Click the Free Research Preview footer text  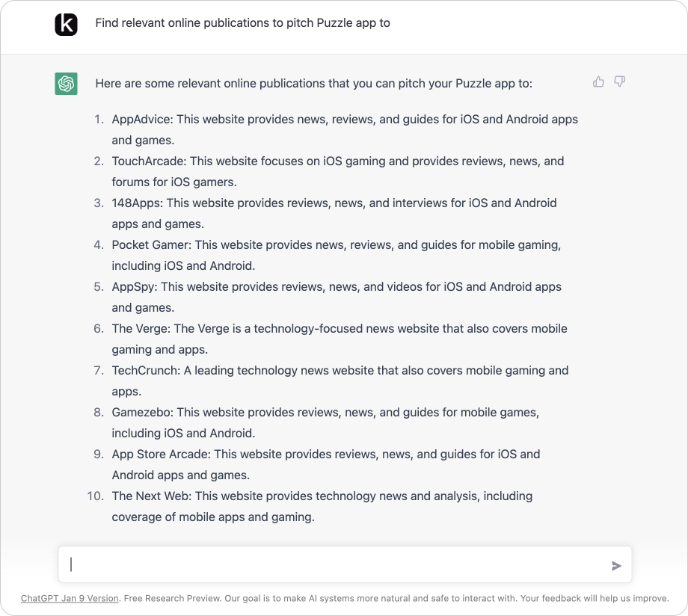(x=171, y=598)
